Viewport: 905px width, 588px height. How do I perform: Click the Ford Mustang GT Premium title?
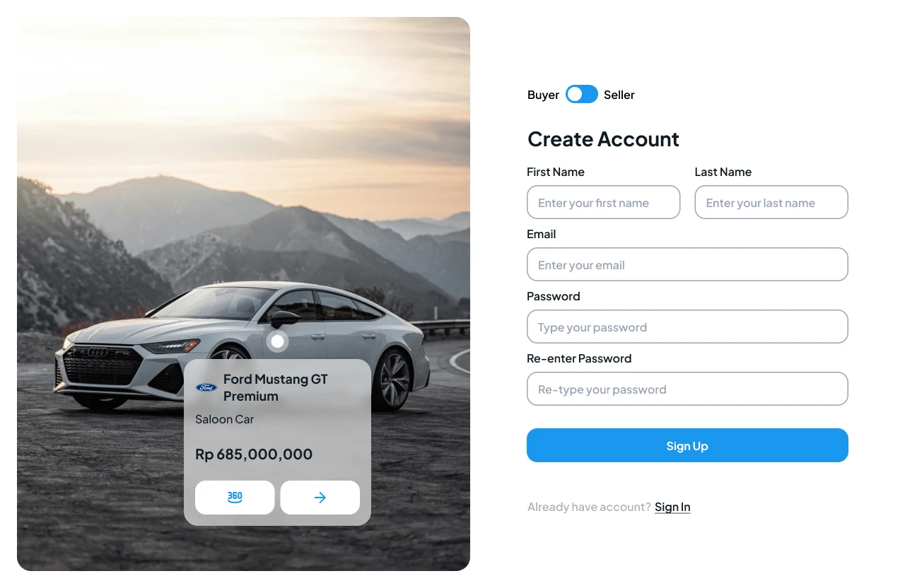click(276, 387)
